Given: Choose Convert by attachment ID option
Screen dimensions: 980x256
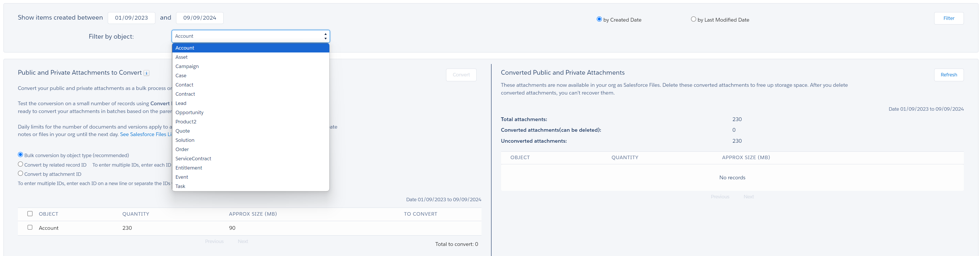Looking at the screenshot, I should coord(20,173).
